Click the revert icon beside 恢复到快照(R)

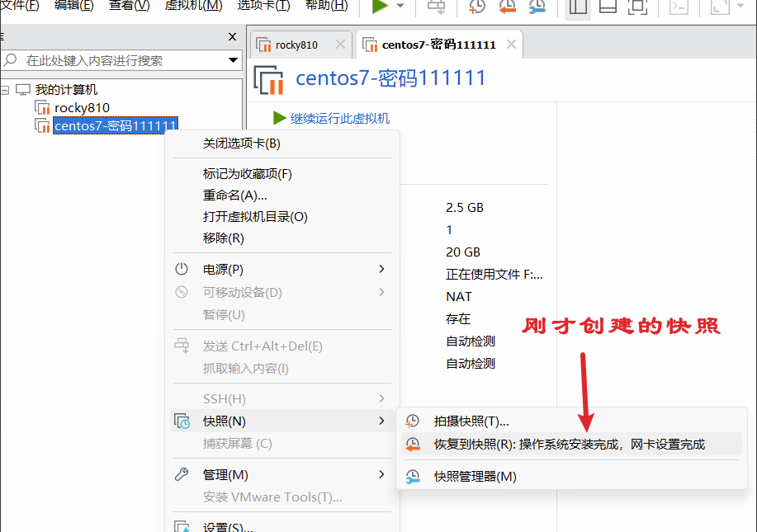(413, 445)
